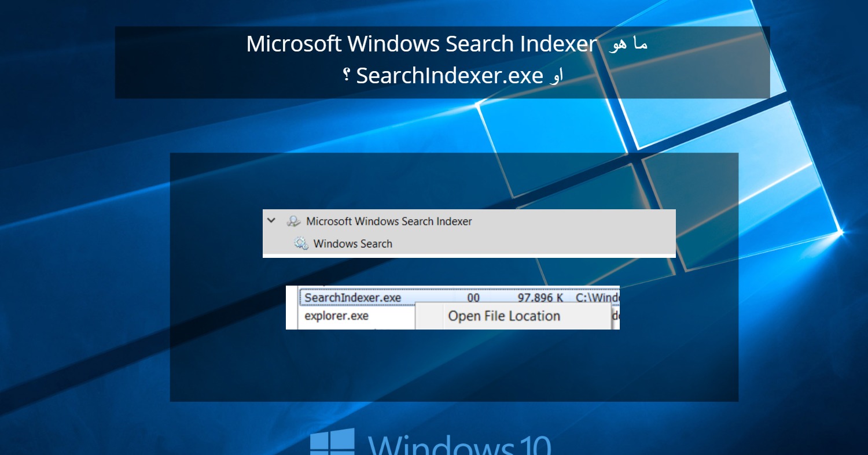This screenshot has width=868, height=455.
Task: Select the Windows Search service entry
Action: [352, 243]
